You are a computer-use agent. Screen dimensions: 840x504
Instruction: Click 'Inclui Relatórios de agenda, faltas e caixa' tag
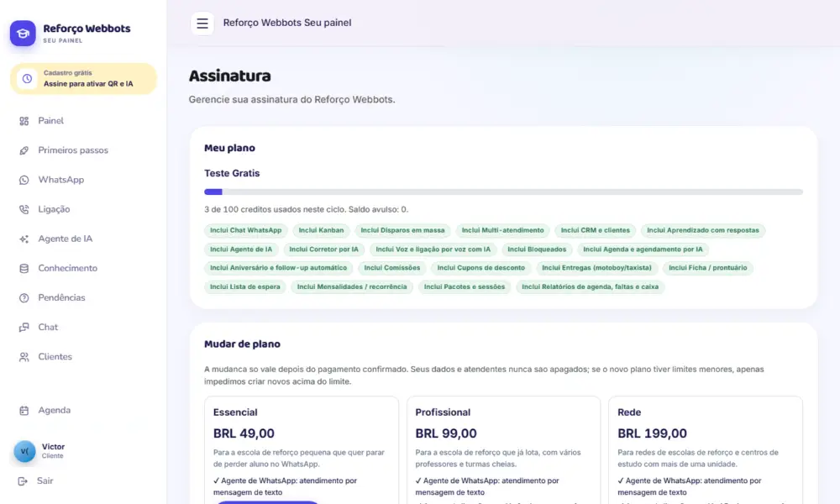click(591, 287)
